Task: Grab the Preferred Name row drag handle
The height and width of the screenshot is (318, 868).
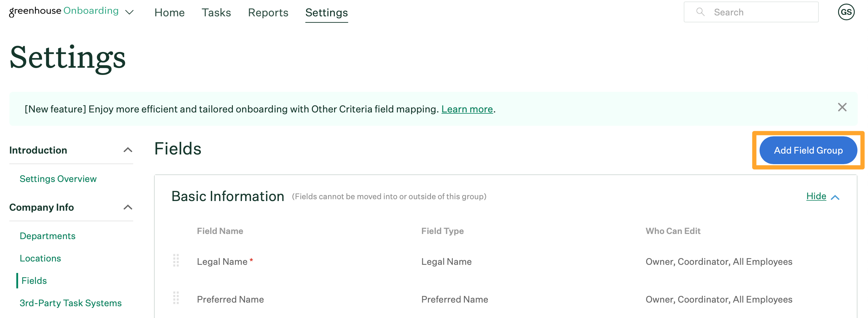Action: click(x=176, y=298)
